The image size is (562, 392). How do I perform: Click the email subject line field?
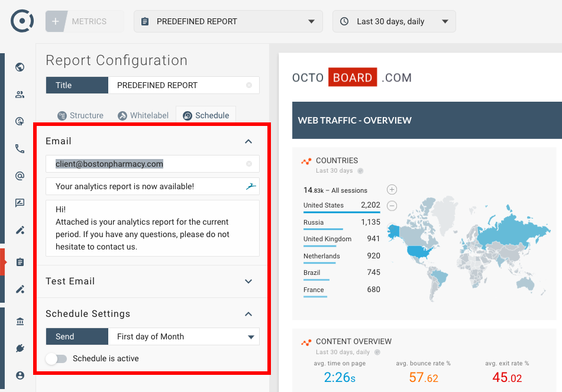click(x=152, y=186)
